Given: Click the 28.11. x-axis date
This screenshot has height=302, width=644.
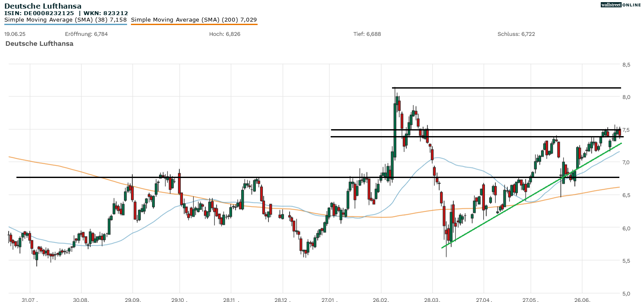Looking at the screenshot, I should pyautogui.click(x=230, y=299).
